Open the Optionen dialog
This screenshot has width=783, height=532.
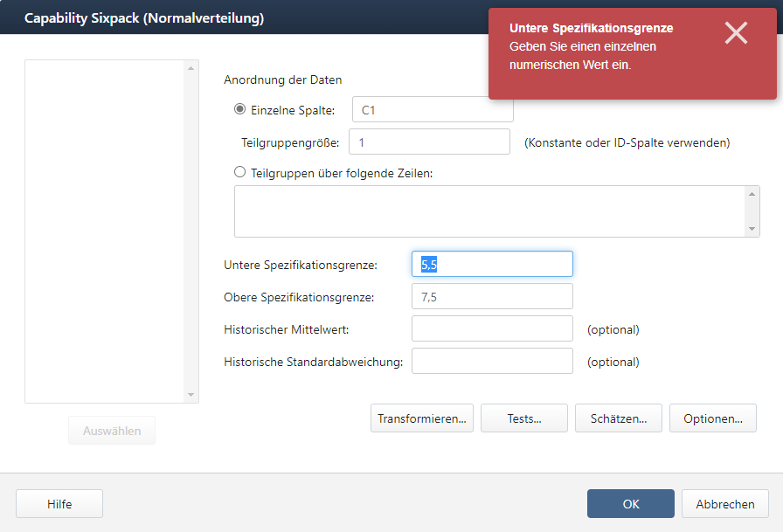712,418
